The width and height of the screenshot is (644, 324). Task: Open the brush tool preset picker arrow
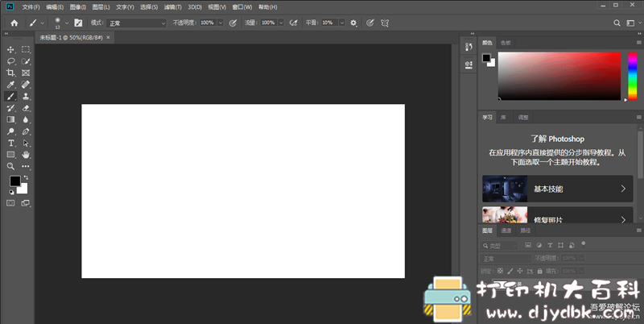pyautogui.click(x=42, y=23)
